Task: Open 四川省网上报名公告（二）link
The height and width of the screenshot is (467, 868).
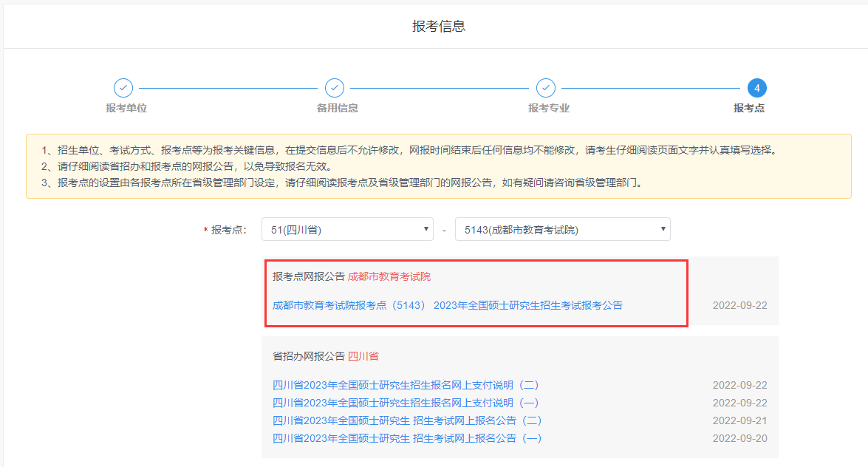Action: (407, 420)
